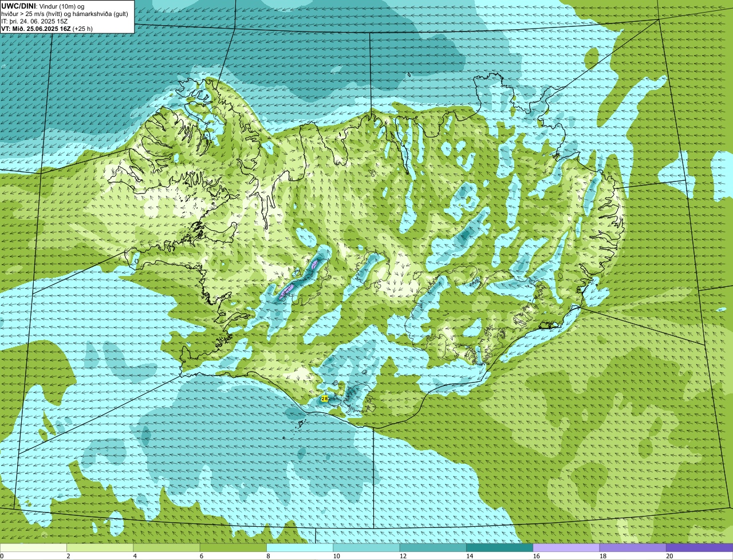Select the 2–4 m/s light green swatch
Viewport: 733px width, 560px height.
[x=100, y=547]
